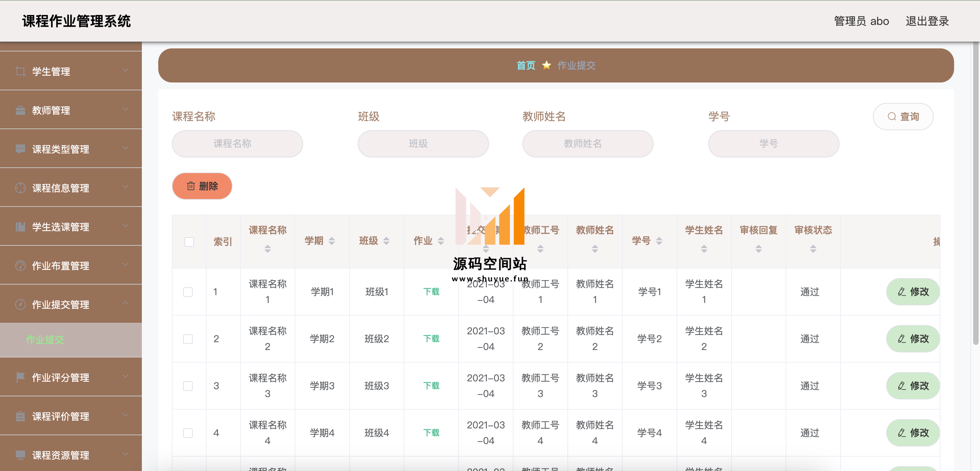
Task: Click the 作业评分管理 flag icon
Action: [20, 377]
